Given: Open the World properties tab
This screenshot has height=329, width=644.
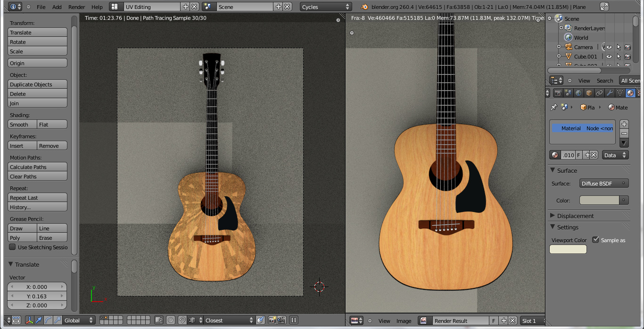Looking at the screenshot, I should pos(578,93).
